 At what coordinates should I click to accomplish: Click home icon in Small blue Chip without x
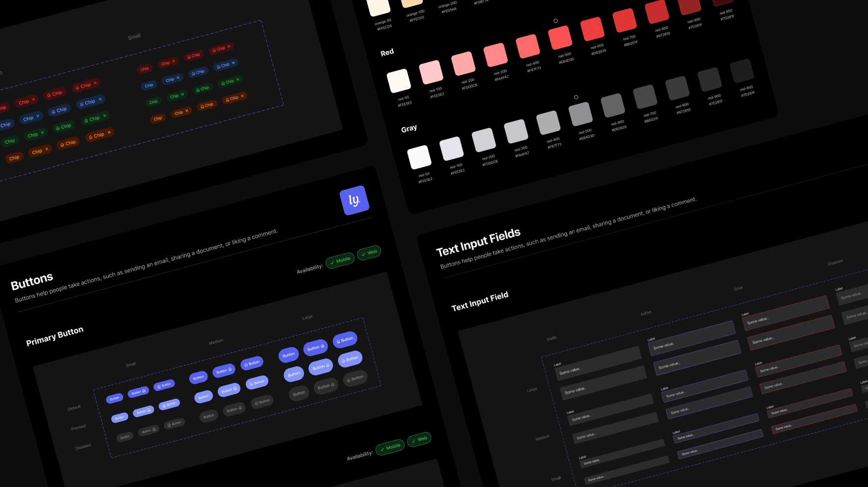point(194,73)
